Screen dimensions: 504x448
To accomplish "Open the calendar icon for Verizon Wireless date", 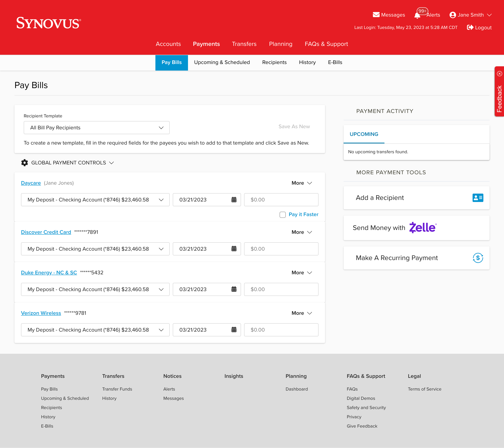I will [234, 330].
